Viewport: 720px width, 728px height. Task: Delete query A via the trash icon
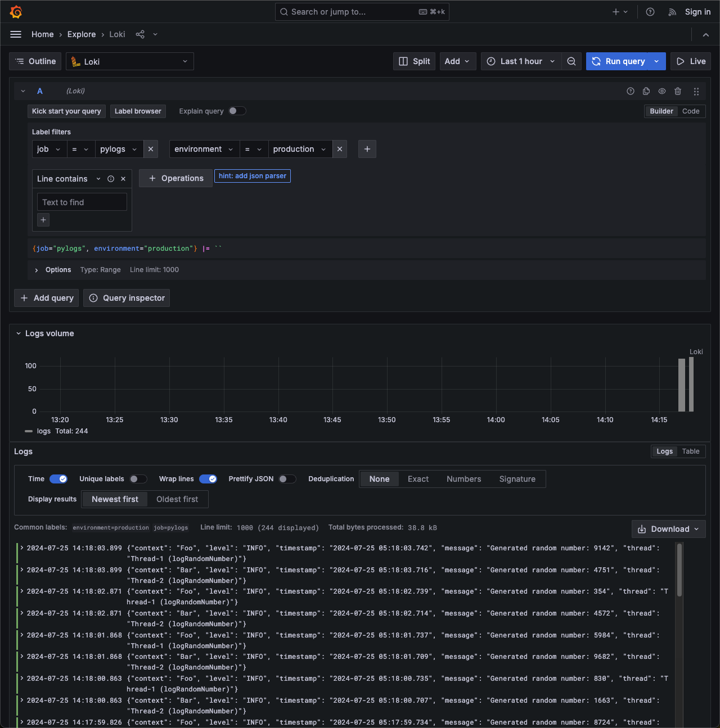tap(678, 91)
